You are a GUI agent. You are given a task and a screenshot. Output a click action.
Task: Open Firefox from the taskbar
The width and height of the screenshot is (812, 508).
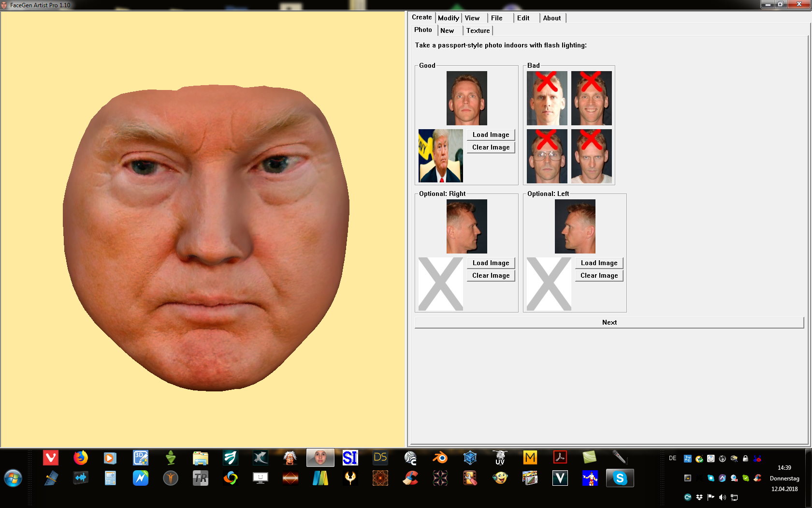[81, 457]
